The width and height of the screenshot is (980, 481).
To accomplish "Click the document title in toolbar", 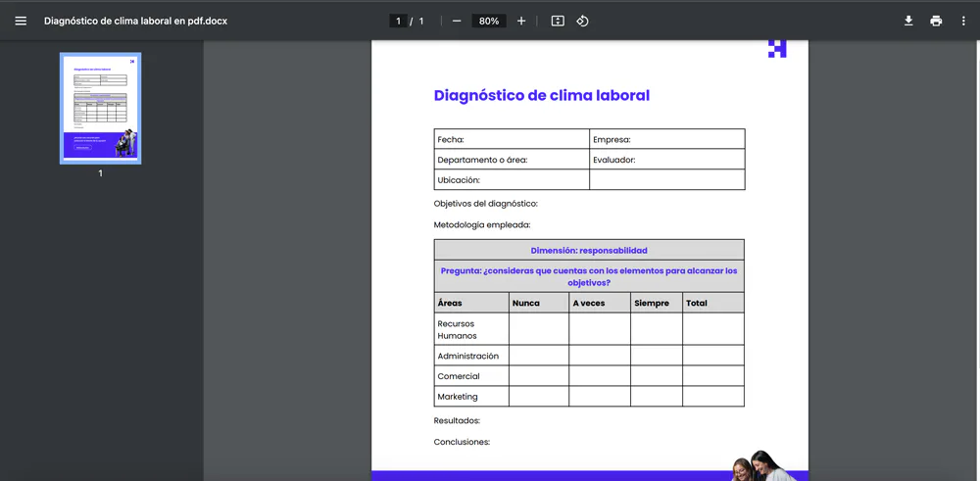I will click(x=135, y=22).
